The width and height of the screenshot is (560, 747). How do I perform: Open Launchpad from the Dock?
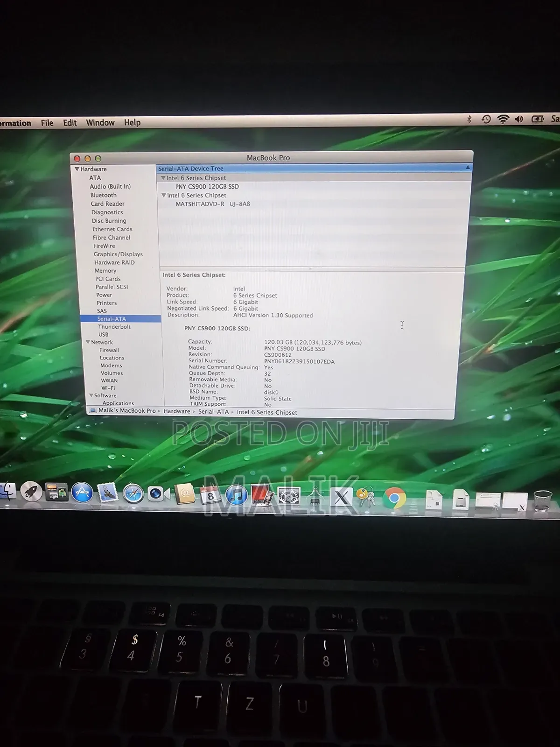[x=31, y=492]
